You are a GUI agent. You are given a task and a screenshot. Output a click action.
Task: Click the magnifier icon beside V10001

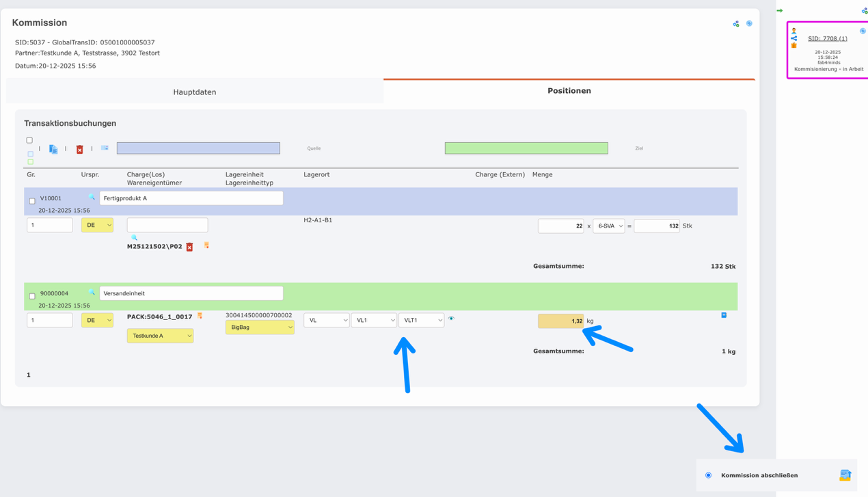coord(92,196)
